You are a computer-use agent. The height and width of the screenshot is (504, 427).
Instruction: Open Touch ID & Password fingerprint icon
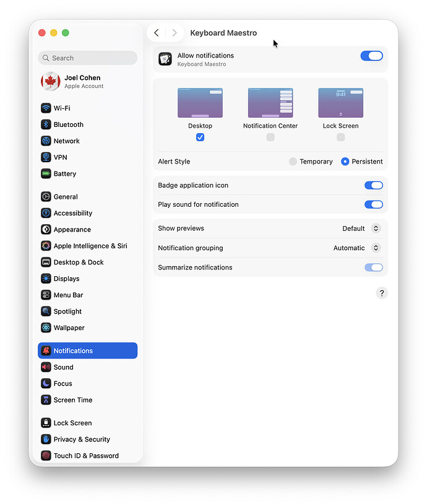point(46,456)
